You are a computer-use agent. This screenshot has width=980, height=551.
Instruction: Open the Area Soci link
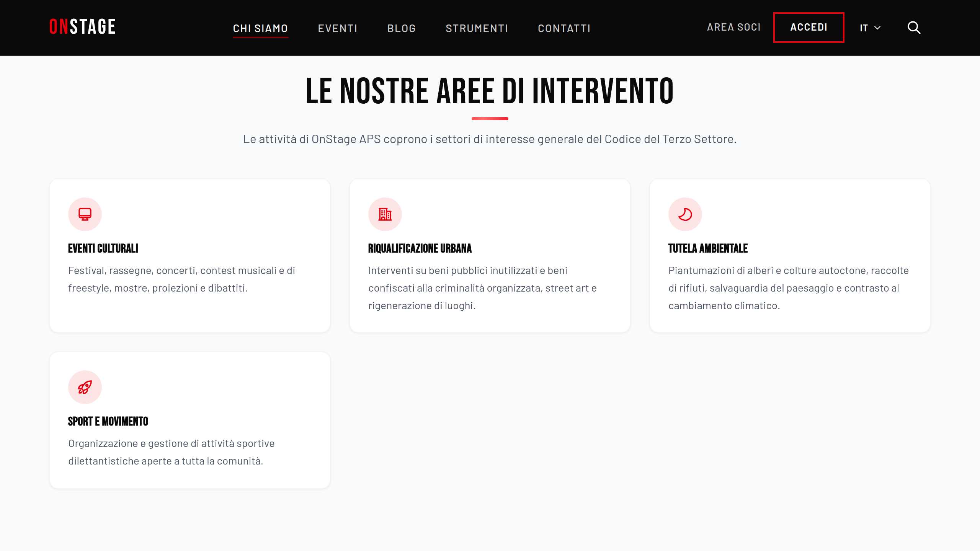(x=733, y=28)
